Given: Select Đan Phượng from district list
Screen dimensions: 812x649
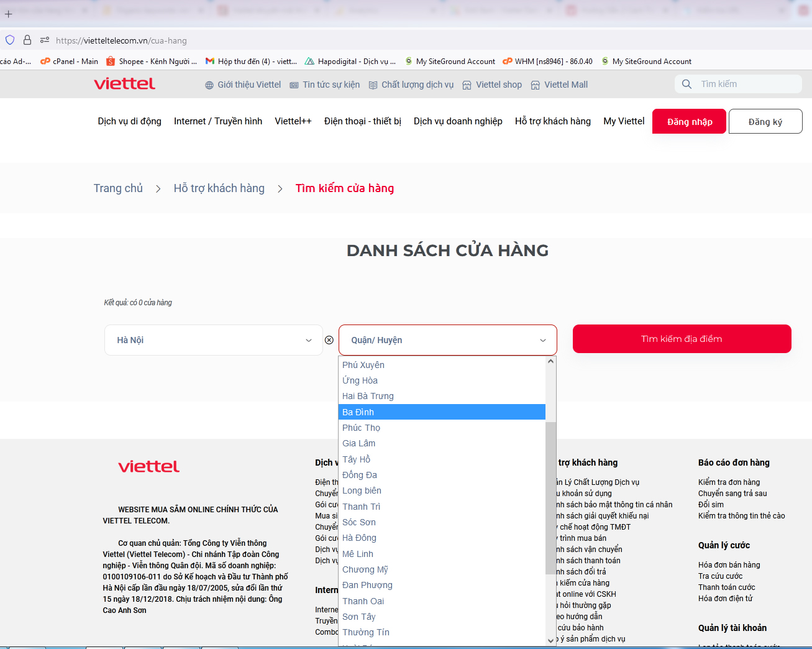Looking at the screenshot, I should pos(442,585).
